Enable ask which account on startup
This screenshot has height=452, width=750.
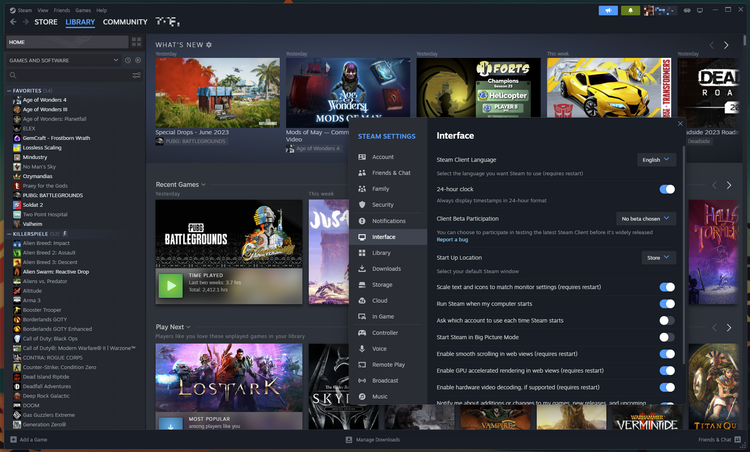(x=667, y=320)
